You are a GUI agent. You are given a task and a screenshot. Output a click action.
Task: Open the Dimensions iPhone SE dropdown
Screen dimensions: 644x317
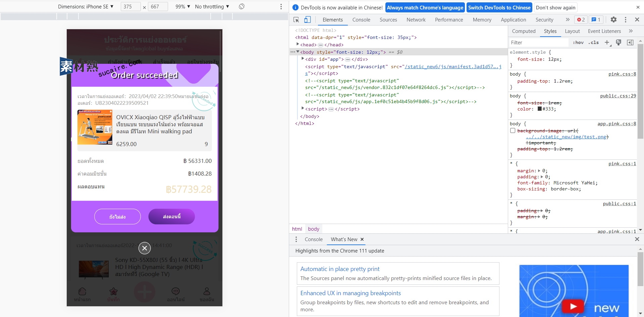tap(86, 7)
